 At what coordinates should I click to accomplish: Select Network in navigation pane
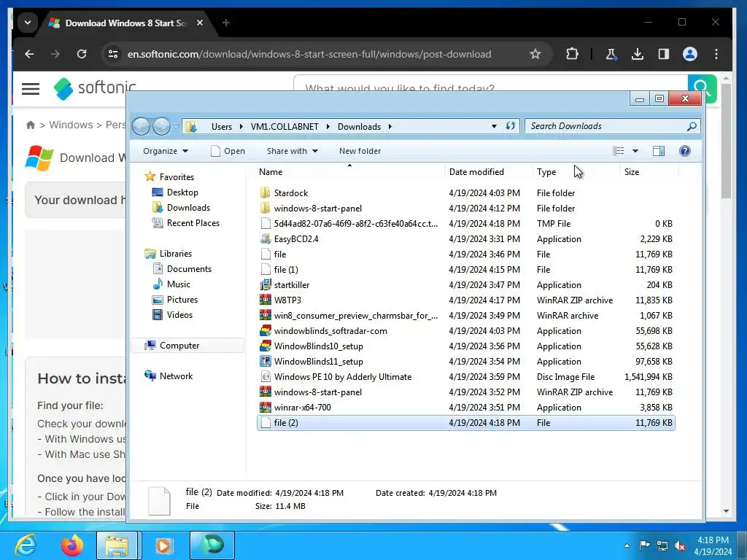(169, 376)
